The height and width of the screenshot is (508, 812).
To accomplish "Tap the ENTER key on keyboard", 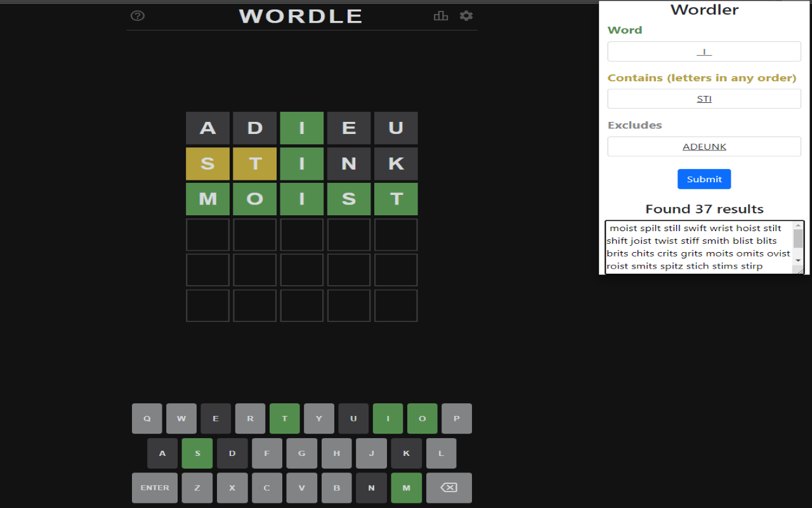I will pos(155,488).
